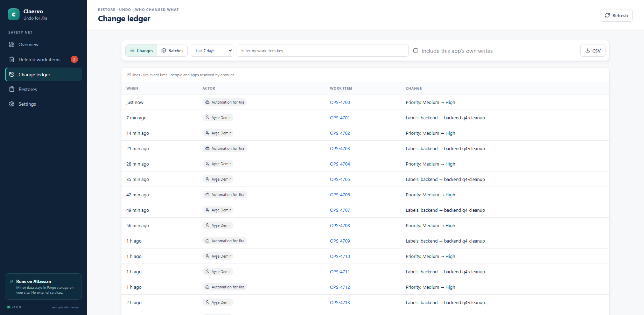Click the Ayşe Demir chip in OPS-4707 row
Image resolution: width=644 pixels, height=315 pixels.
218,210
